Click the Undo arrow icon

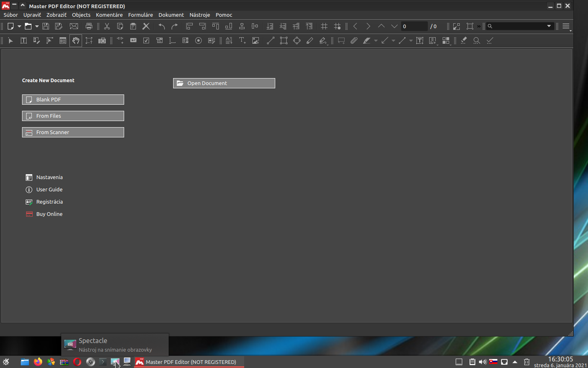[162, 26]
